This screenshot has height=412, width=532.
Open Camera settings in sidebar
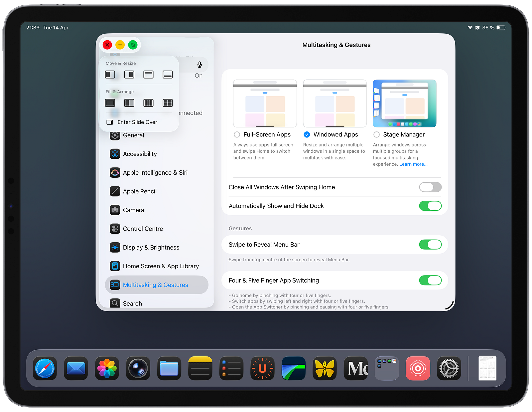[x=157, y=210]
